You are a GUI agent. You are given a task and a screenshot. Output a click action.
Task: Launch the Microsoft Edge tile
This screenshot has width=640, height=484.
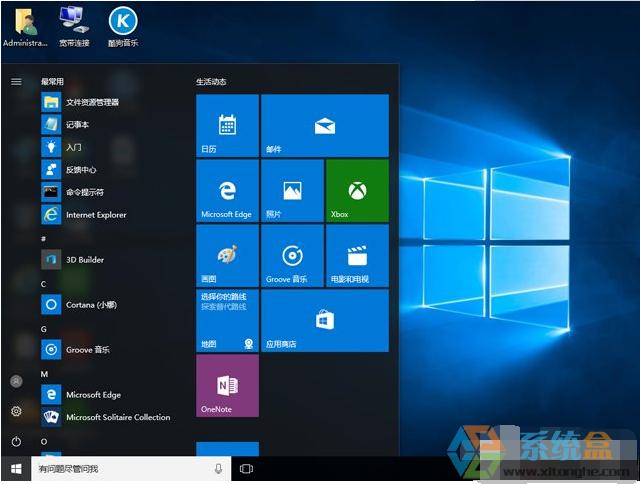(x=227, y=190)
